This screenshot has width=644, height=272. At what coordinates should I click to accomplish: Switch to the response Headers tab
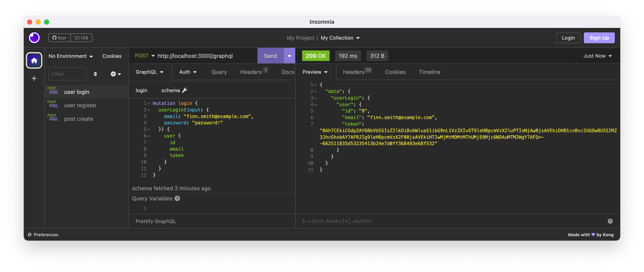tap(357, 72)
